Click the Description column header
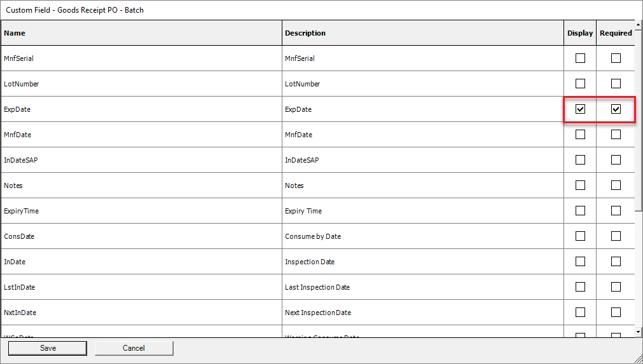 (422, 33)
